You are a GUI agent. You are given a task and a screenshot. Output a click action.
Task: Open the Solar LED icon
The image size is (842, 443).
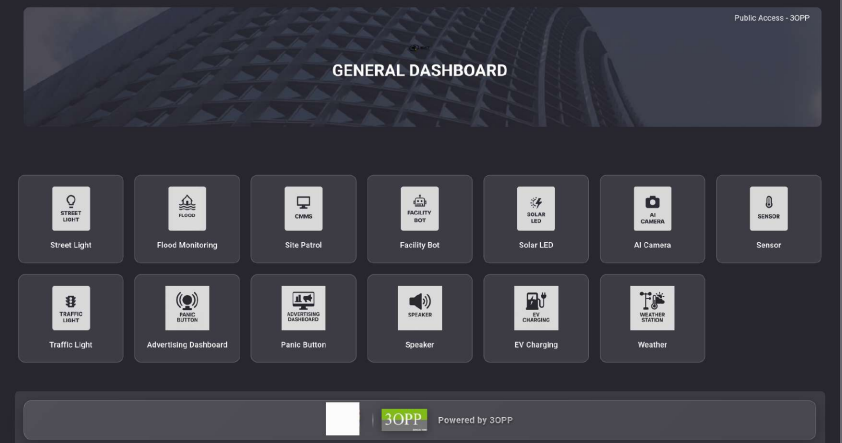point(536,208)
